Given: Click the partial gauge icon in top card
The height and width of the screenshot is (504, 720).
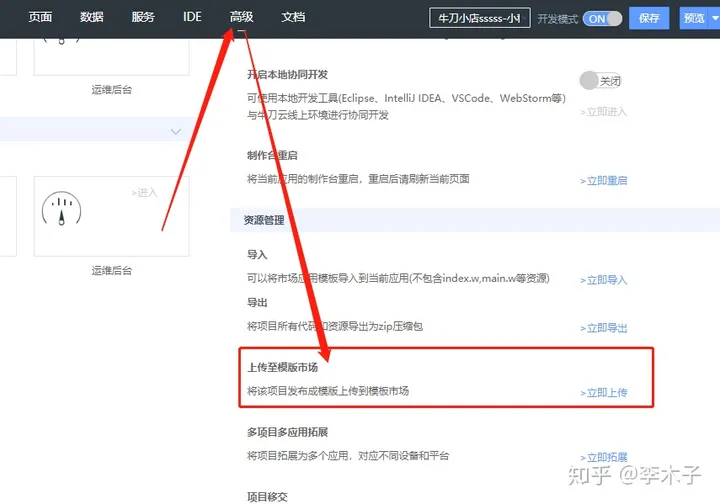Looking at the screenshot, I should tap(62, 40).
